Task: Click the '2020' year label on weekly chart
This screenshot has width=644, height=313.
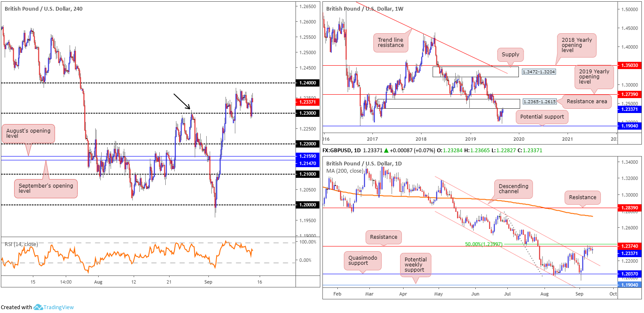Action: click(x=519, y=139)
